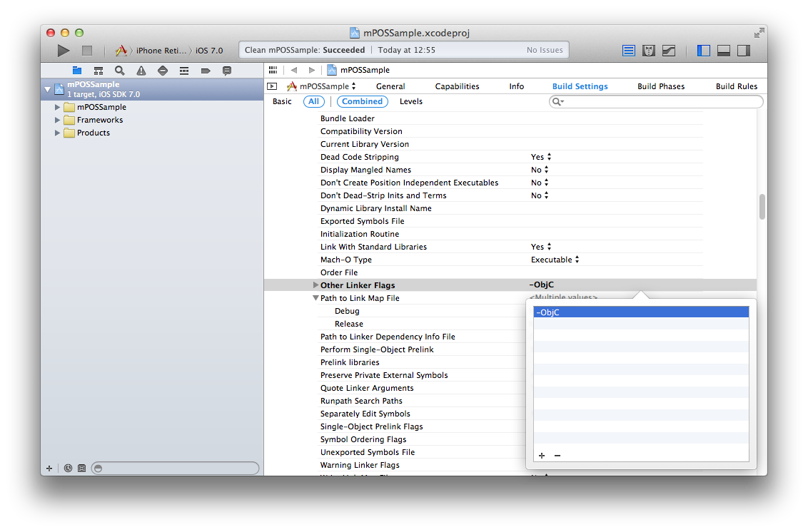Click the build settings search field
Image resolution: width=808 pixels, height=532 pixels.
655,101
